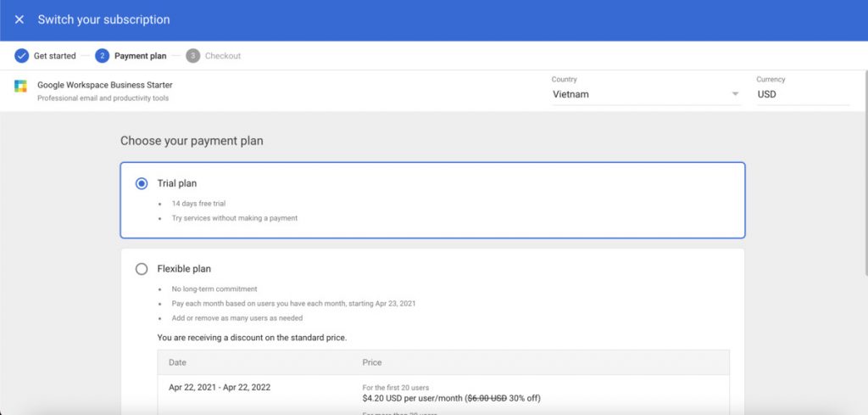Click the page's vertical scrollbar thumb
Screen dimensions: 868x415
pyautogui.click(x=865, y=172)
